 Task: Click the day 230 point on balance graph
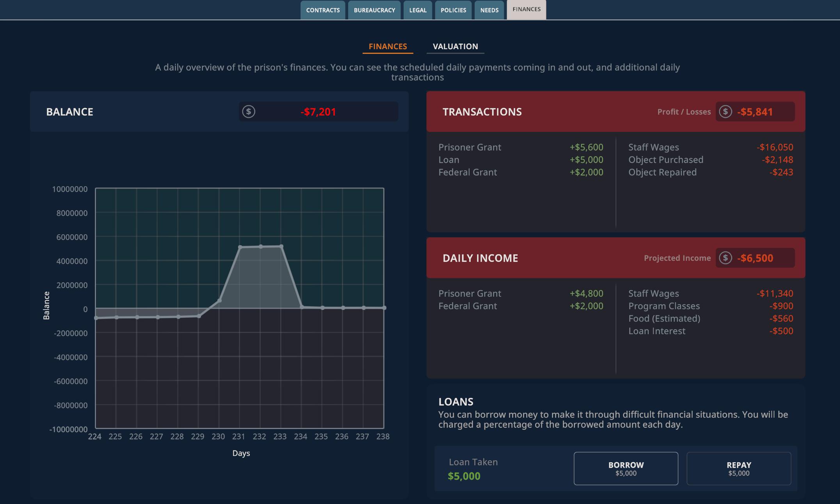(x=219, y=300)
